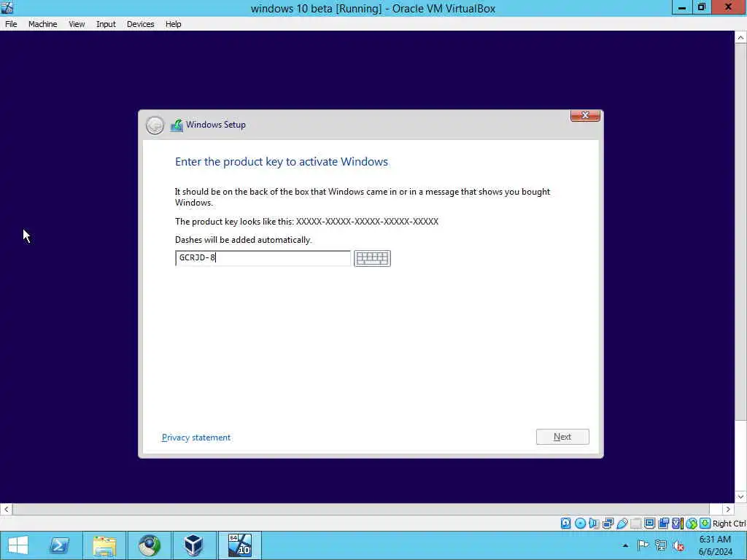This screenshot has width=747, height=560.
Task: Open the File menu in VirtualBox
Action: click(11, 24)
